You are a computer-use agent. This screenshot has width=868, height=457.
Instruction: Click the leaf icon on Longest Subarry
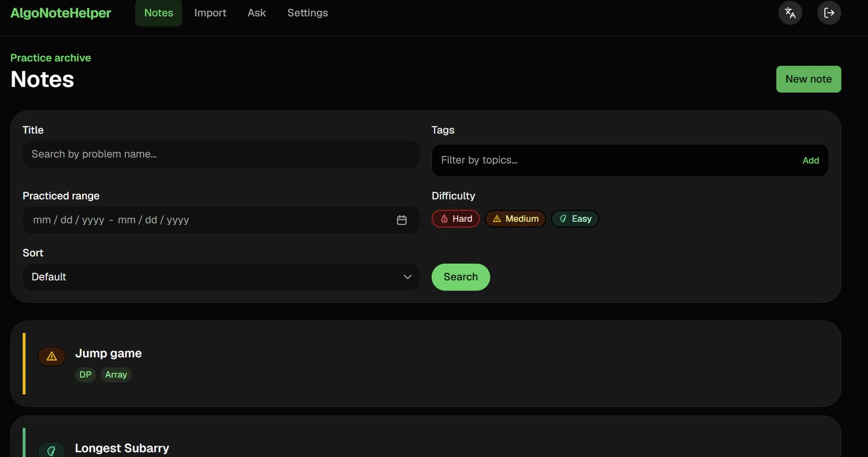click(51, 451)
